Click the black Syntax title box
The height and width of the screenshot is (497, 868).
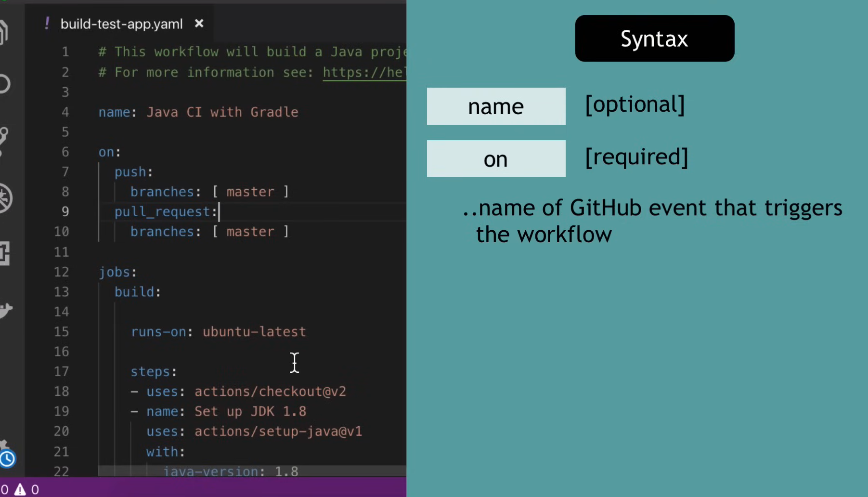pyautogui.click(x=654, y=39)
